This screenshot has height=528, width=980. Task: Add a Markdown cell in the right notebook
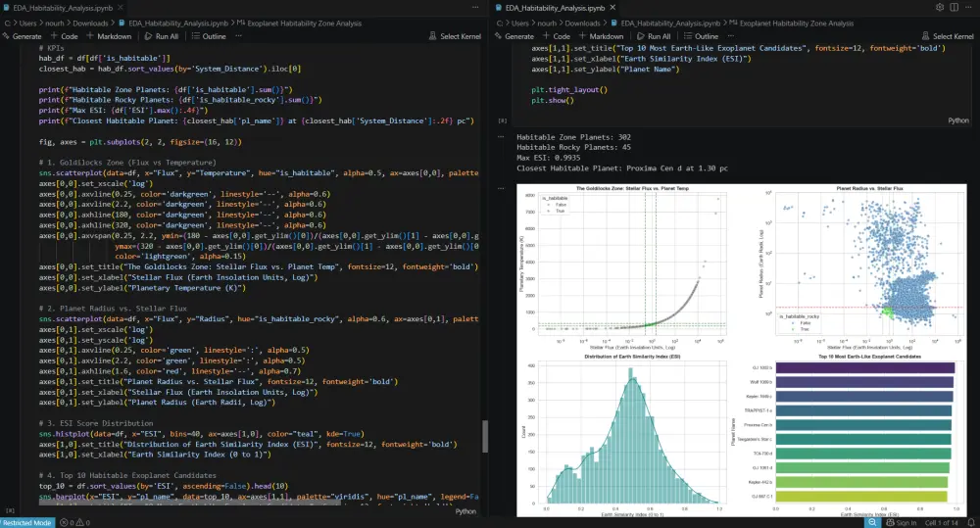click(x=601, y=36)
